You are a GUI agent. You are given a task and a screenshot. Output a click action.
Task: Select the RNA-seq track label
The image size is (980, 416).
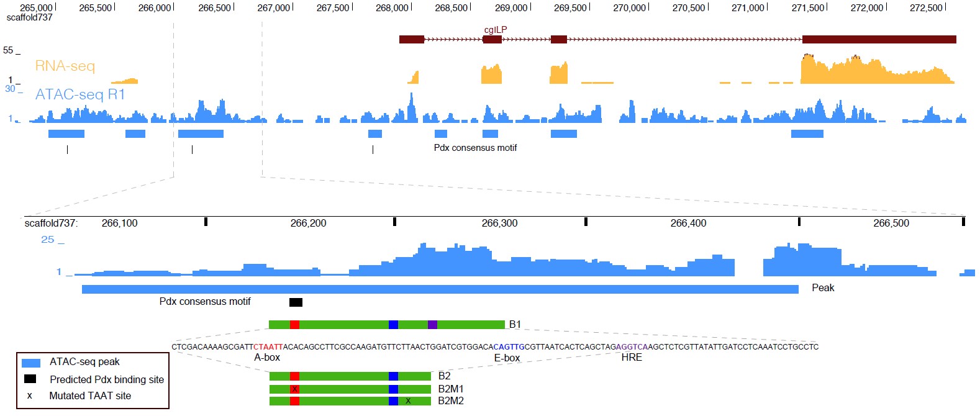click(x=65, y=66)
